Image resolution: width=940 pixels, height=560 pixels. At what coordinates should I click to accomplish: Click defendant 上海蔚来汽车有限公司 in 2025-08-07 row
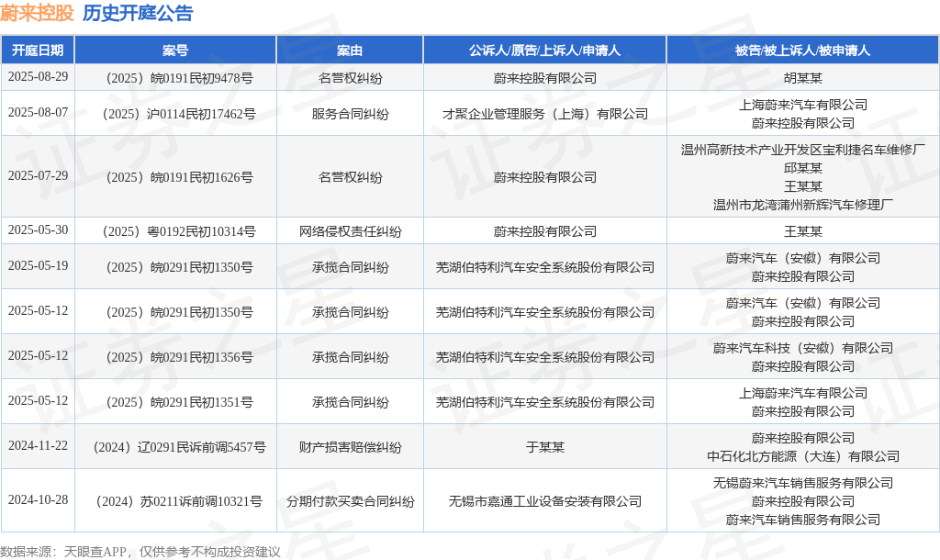click(x=802, y=105)
